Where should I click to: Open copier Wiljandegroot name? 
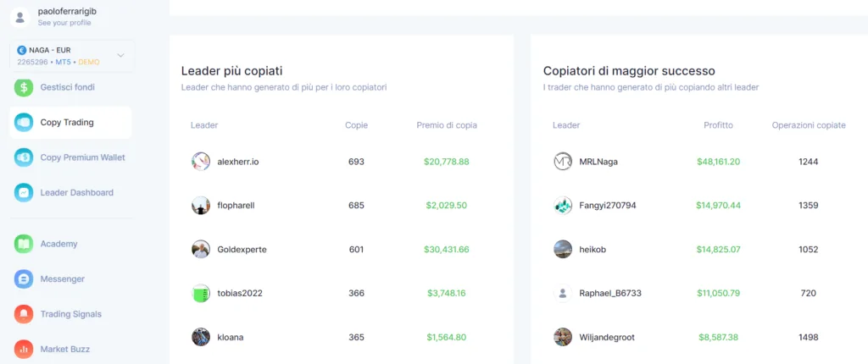click(607, 337)
